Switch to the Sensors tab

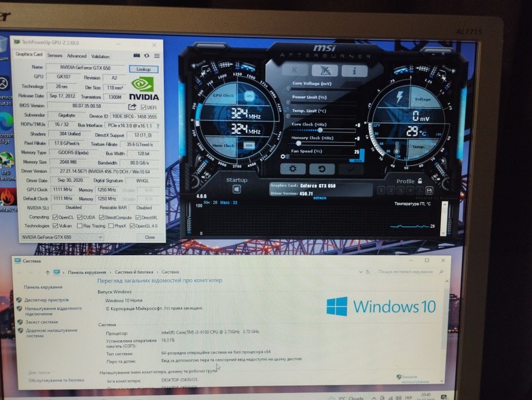click(54, 56)
